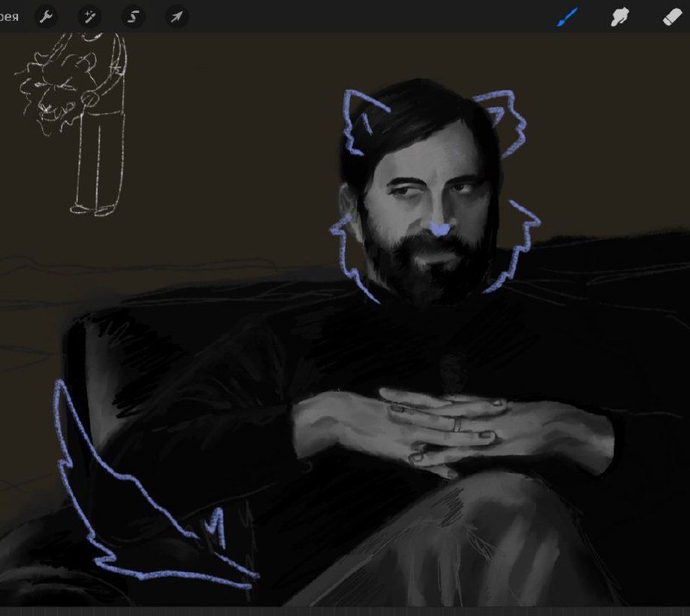Viewport: 690px width, 616px height.
Task: Tap the blue fur outline beside right cheek
Action: click(x=515, y=247)
